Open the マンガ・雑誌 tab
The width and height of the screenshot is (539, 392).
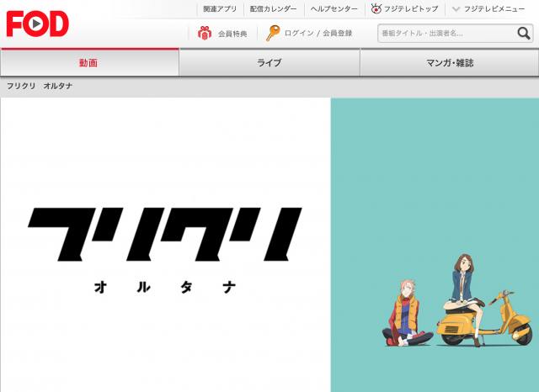click(x=449, y=63)
